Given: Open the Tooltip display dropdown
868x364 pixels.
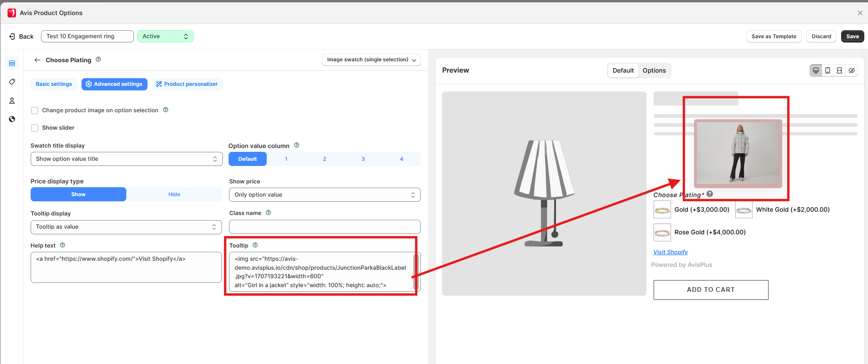Looking at the screenshot, I should pos(126,227).
